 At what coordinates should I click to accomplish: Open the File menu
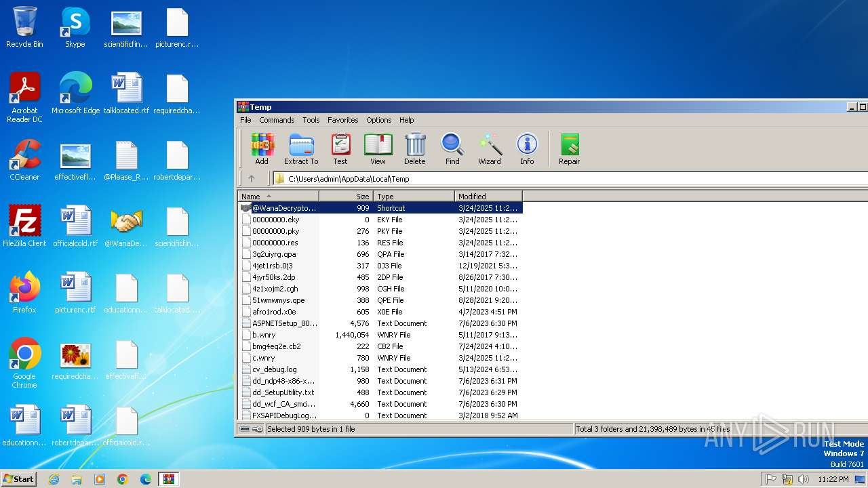pos(245,120)
